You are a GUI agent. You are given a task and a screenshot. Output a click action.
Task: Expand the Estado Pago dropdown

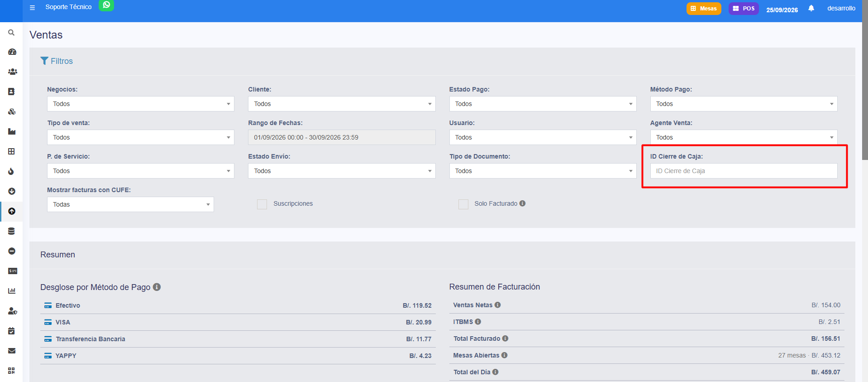pos(543,104)
